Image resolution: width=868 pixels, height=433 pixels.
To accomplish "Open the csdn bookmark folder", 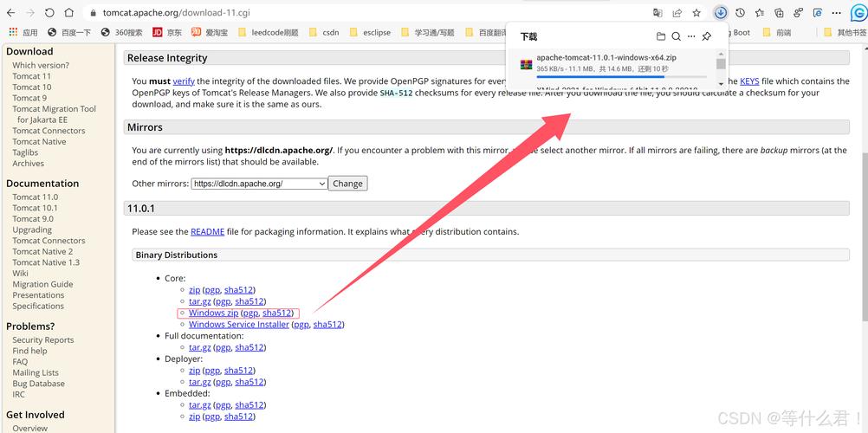I will (324, 32).
